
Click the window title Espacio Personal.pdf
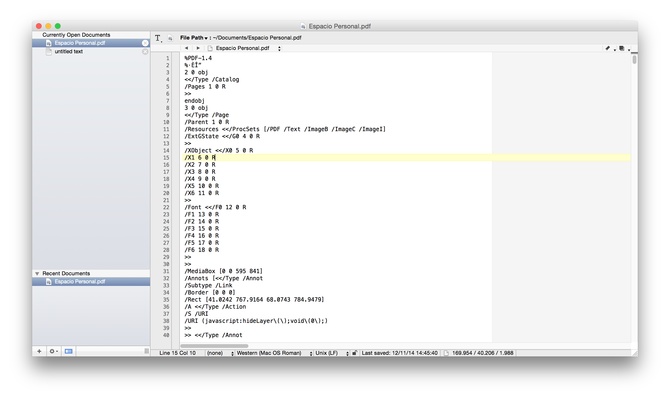(x=340, y=26)
